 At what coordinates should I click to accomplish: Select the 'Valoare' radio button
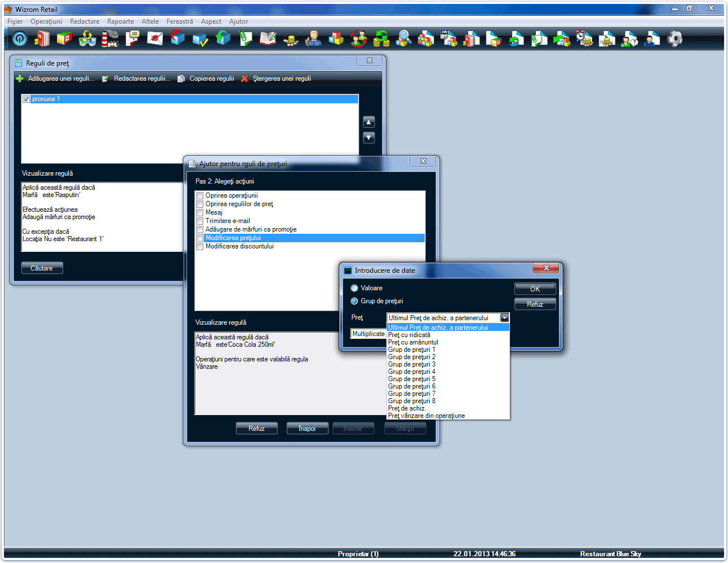354,288
